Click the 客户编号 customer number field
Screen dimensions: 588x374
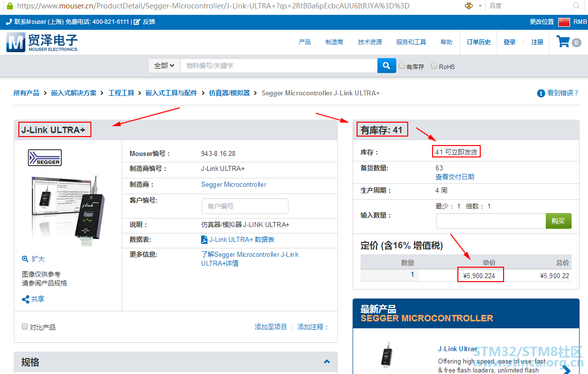(x=245, y=206)
